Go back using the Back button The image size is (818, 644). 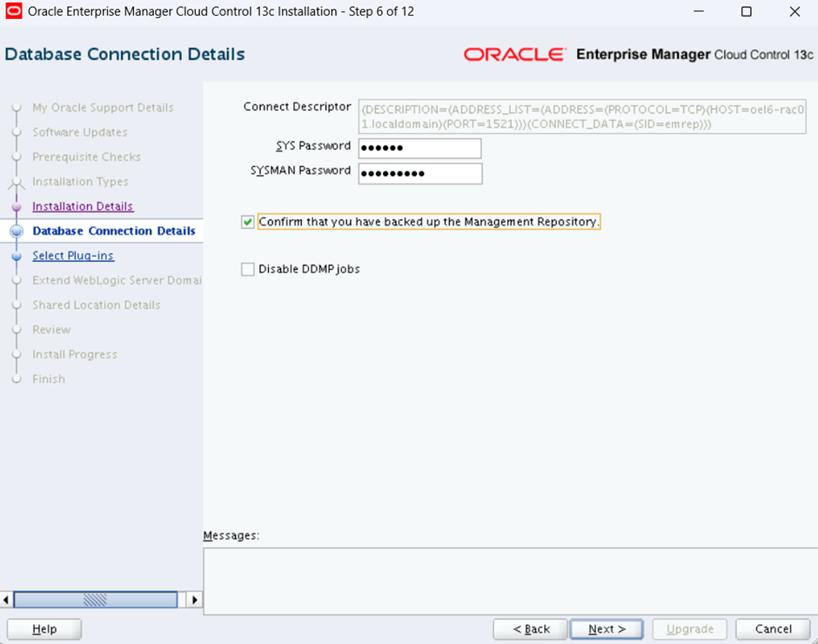click(531, 629)
